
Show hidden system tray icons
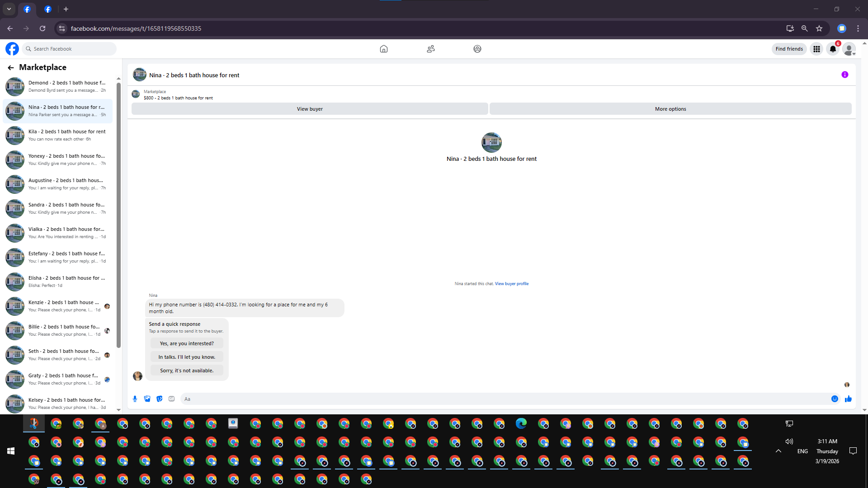point(778,451)
